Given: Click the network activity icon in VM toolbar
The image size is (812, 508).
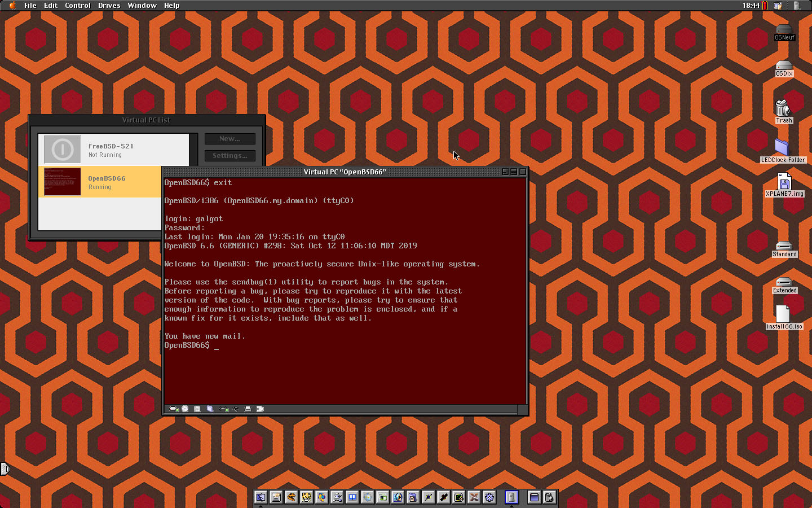Looking at the screenshot, I should (223, 409).
